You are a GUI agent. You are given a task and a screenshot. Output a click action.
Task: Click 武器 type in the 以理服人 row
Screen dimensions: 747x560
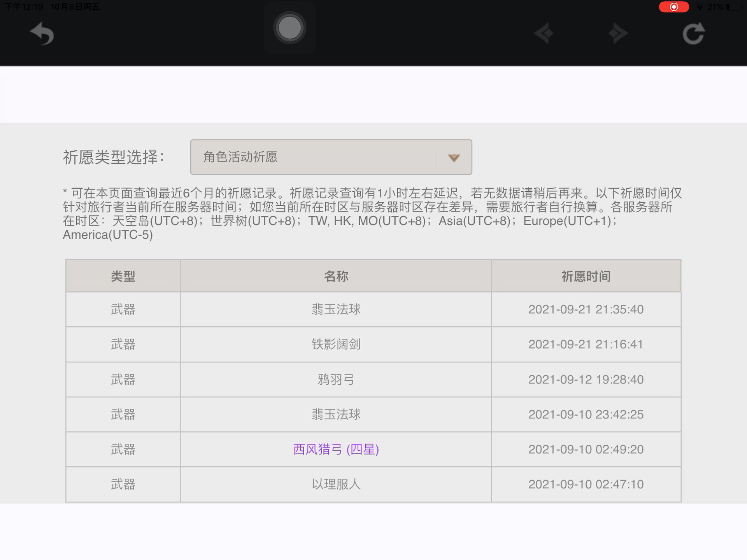point(123,485)
